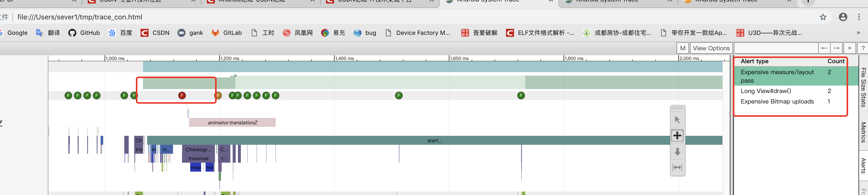The width and height of the screenshot is (868, 195).
Task: Select the Ch slice
Action: (x=139, y=141)
